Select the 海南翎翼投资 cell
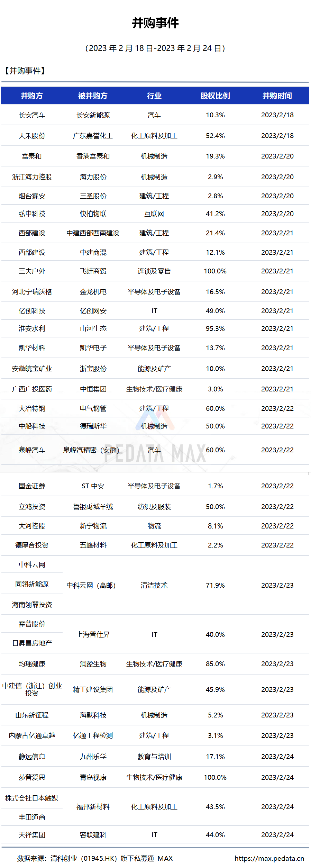This screenshot has height=868, width=311. tap(32, 605)
